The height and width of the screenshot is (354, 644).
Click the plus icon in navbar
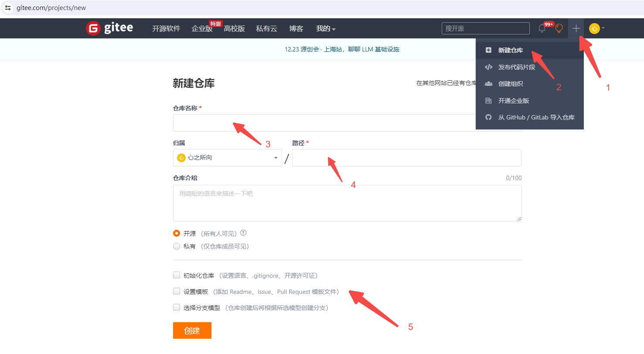(576, 28)
